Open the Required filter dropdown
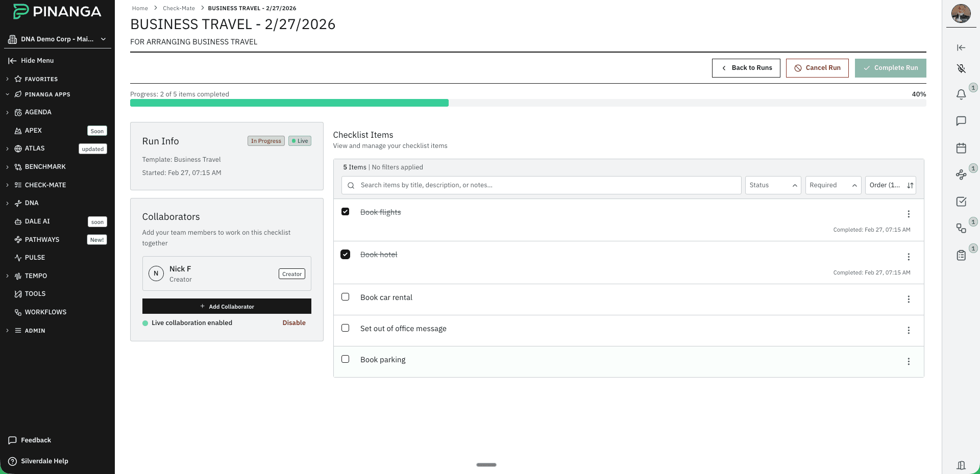This screenshot has width=980, height=474. [x=832, y=185]
